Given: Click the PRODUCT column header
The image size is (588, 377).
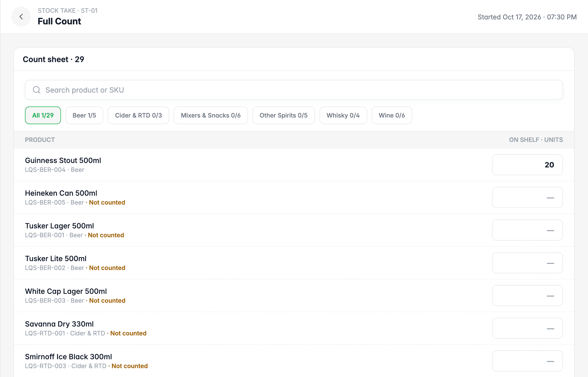Looking at the screenshot, I should tap(40, 140).
